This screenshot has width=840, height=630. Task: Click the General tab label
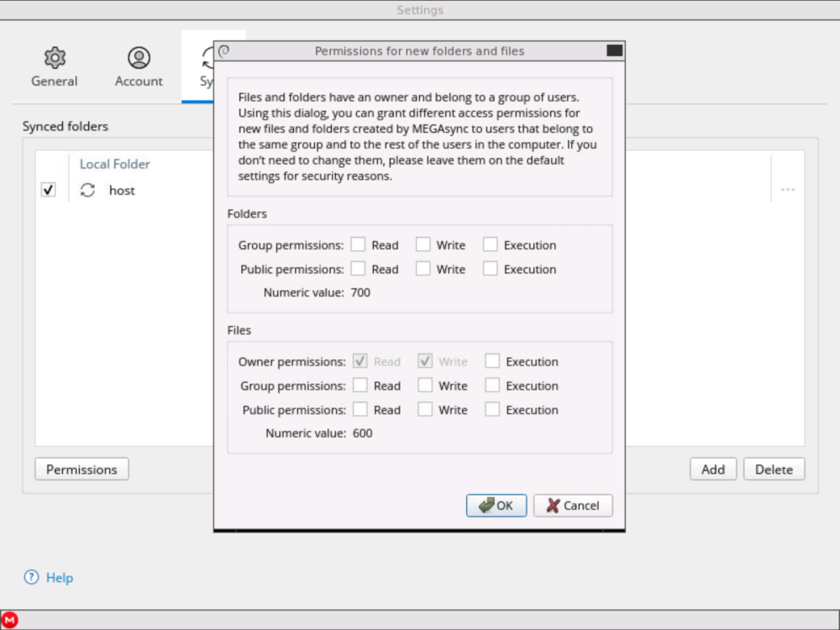tap(54, 81)
